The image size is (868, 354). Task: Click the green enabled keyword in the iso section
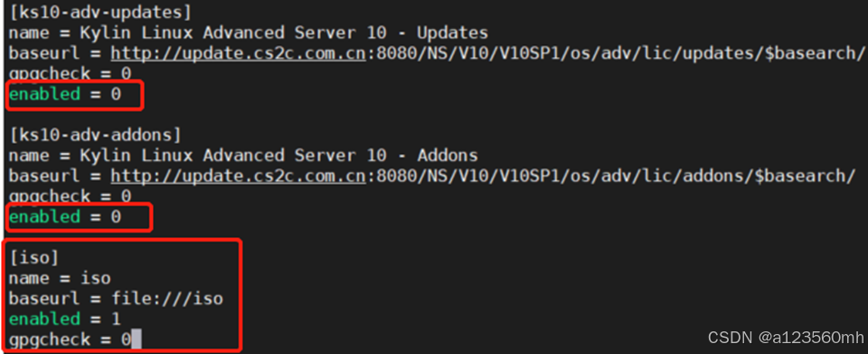(x=44, y=319)
